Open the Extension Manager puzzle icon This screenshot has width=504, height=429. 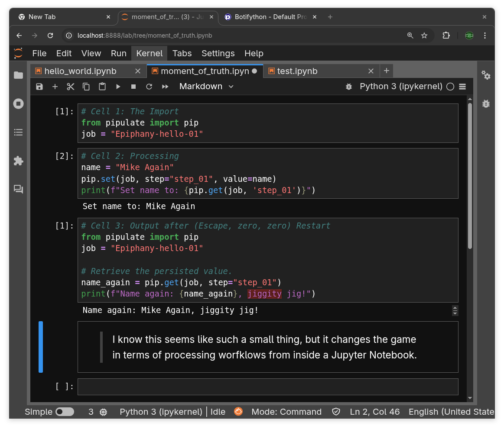click(x=18, y=161)
